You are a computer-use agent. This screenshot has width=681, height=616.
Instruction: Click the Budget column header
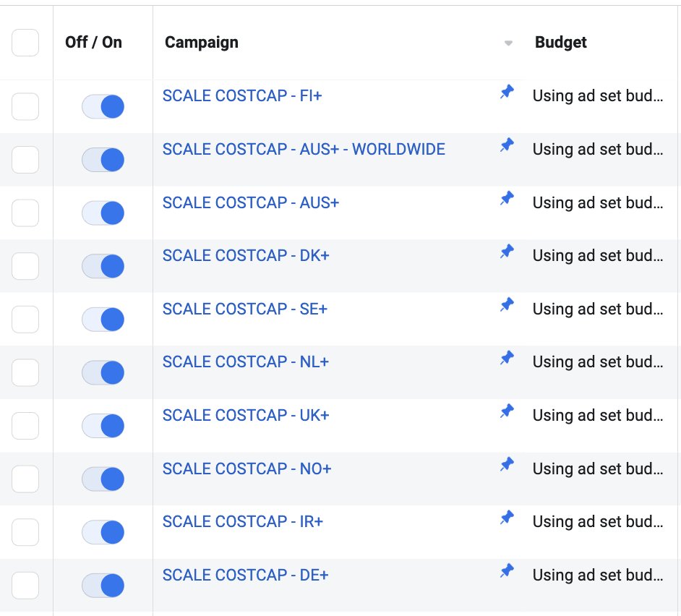click(560, 42)
